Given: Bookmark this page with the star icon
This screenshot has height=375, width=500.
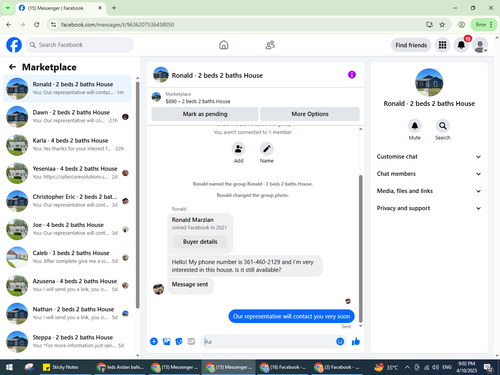Looking at the screenshot, I should [x=442, y=24].
